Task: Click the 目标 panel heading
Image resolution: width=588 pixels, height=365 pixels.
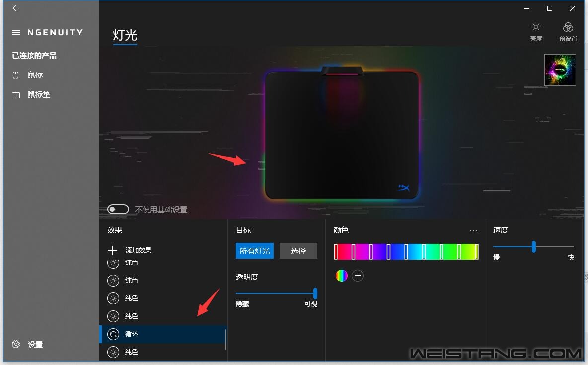Action: coord(243,230)
